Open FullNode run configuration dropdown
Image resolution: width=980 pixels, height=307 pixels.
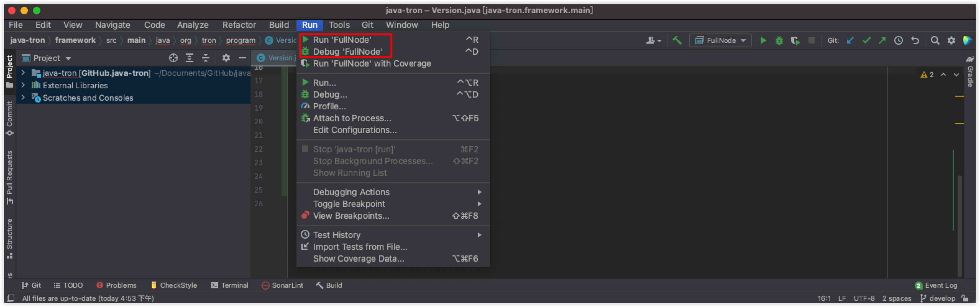point(720,40)
